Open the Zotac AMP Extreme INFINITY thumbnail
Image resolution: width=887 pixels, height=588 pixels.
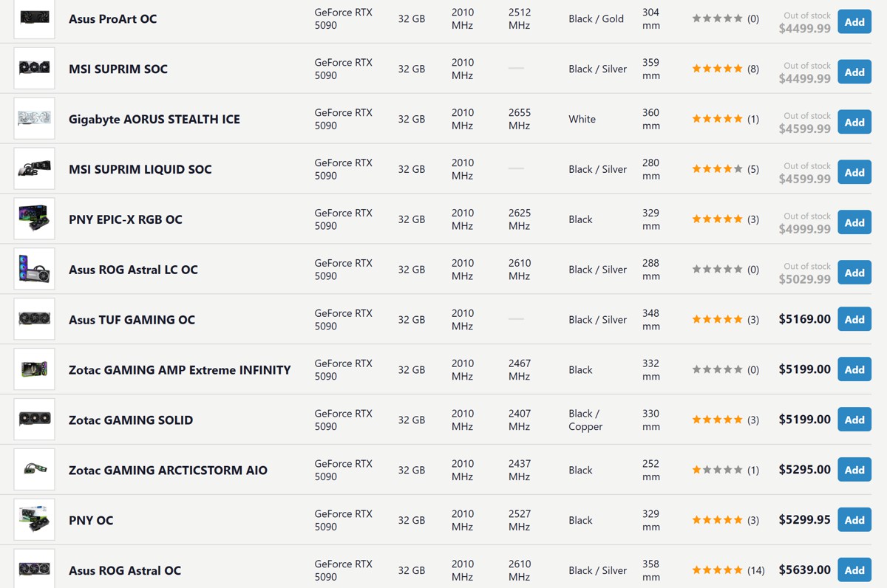pos(34,369)
